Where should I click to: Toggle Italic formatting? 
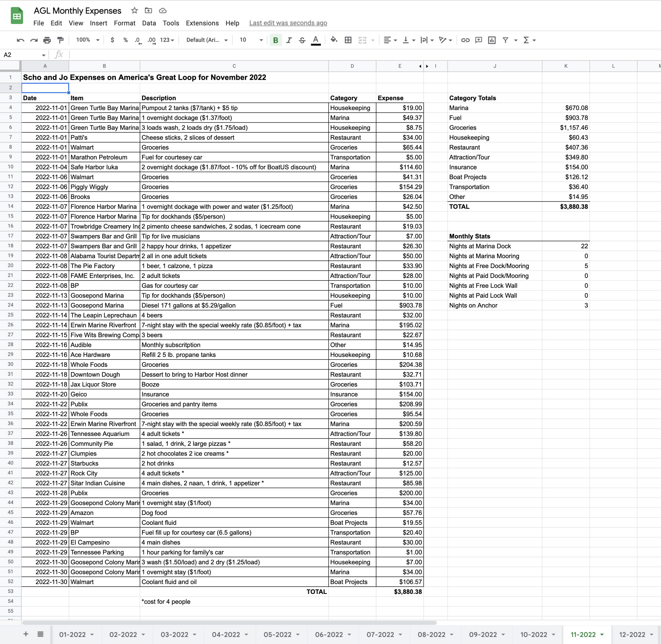click(x=289, y=40)
